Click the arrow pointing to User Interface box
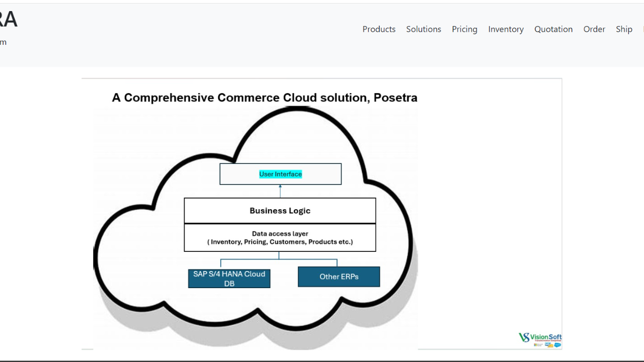The height and width of the screenshot is (362, 644). point(280,191)
